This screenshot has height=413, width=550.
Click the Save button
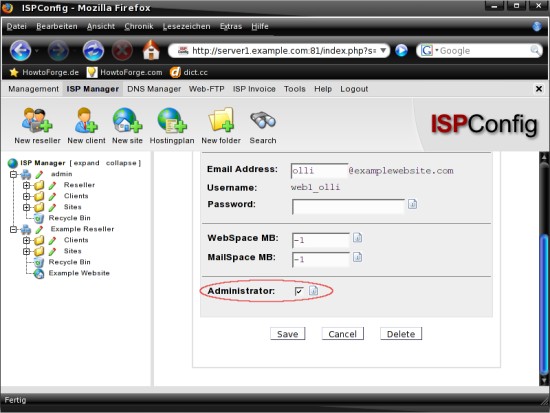point(288,334)
